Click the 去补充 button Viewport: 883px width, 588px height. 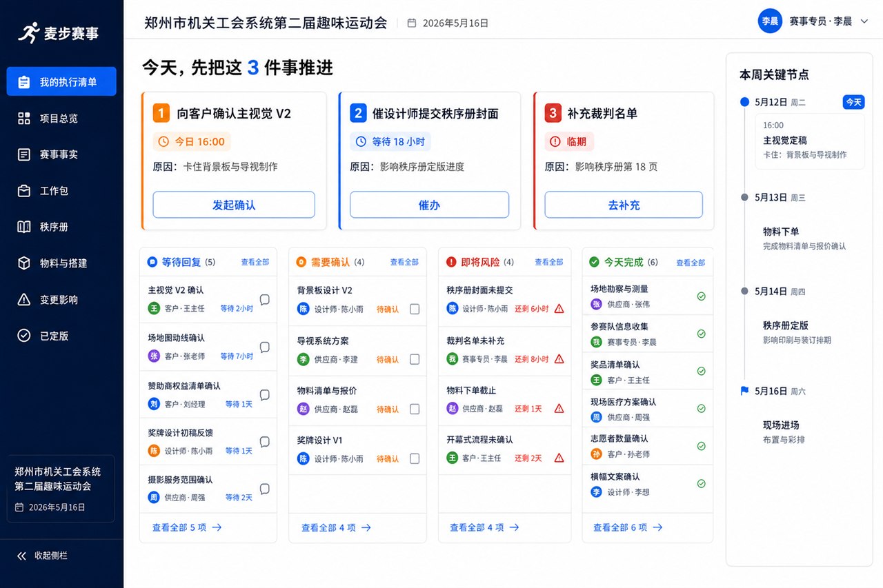coord(624,205)
